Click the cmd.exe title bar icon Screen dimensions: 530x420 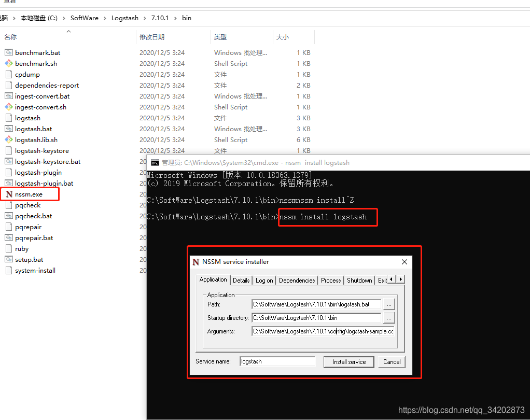pyautogui.click(x=155, y=163)
